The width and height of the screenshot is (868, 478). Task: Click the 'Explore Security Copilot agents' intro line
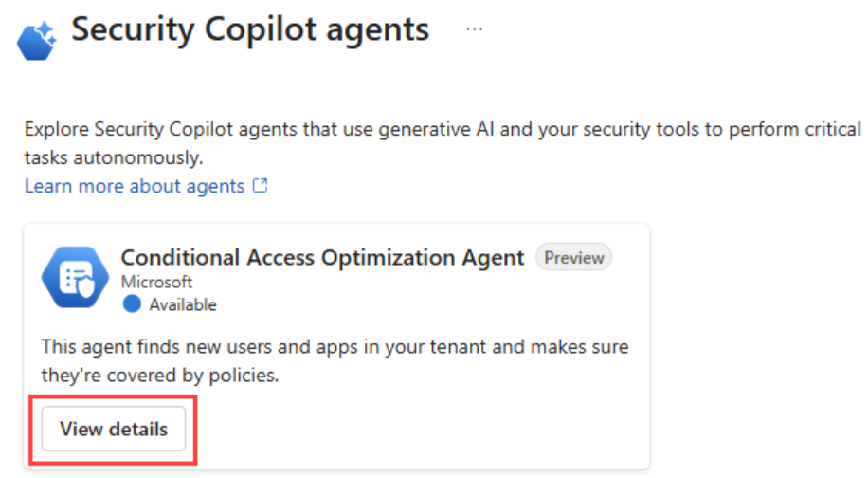tap(443, 129)
